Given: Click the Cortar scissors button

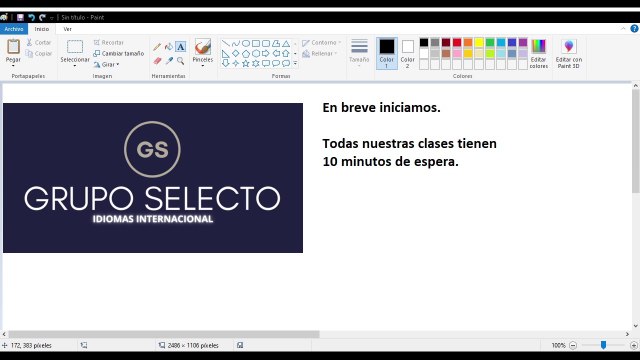Looking at the screenshot, I should pyautogui.click(x=38, y=42).
